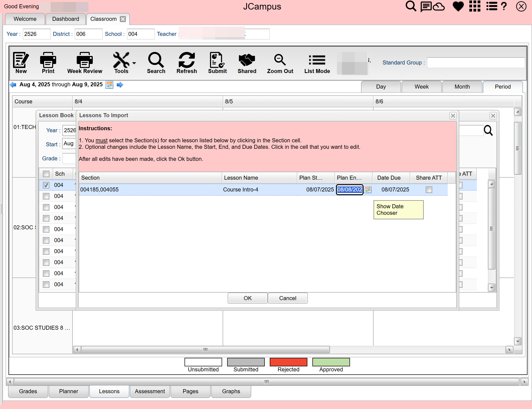Go to previous week arrow
The height and width of the screenshot is (409, 532).
point(13,85)
